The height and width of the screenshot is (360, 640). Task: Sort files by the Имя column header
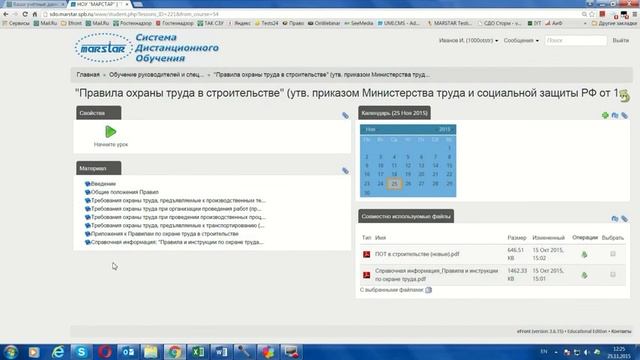coord(380,238)
